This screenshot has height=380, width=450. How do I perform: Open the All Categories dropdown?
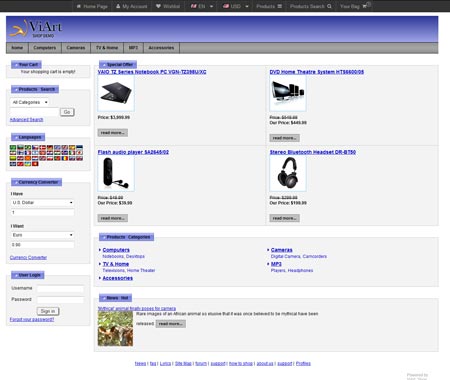[30, 102]
